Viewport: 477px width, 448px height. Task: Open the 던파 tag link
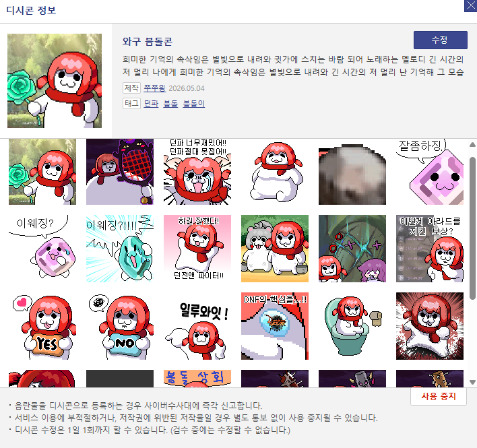[151, 104]
